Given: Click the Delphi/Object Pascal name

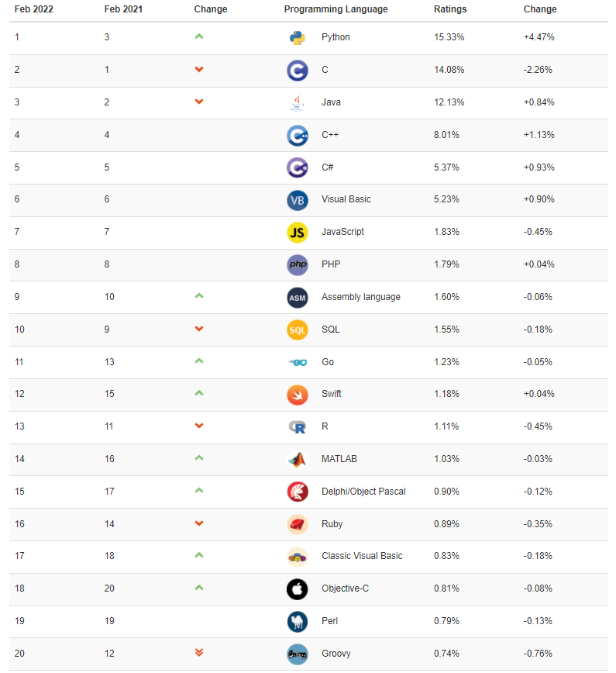Looking at the screenshot, I should tap(363, 492).
